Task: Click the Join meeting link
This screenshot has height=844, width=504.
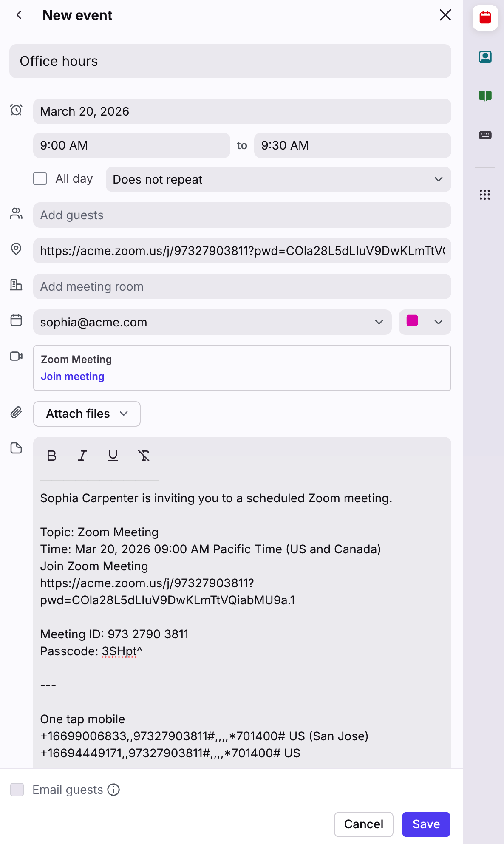Action: [x=73, y=377]
